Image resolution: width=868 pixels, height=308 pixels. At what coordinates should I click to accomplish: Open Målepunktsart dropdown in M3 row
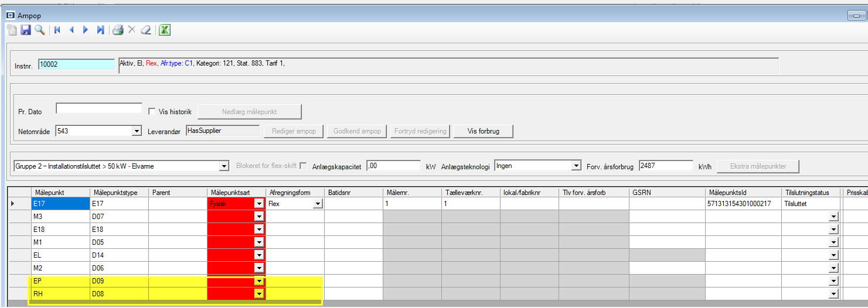[x=259, y=217]
